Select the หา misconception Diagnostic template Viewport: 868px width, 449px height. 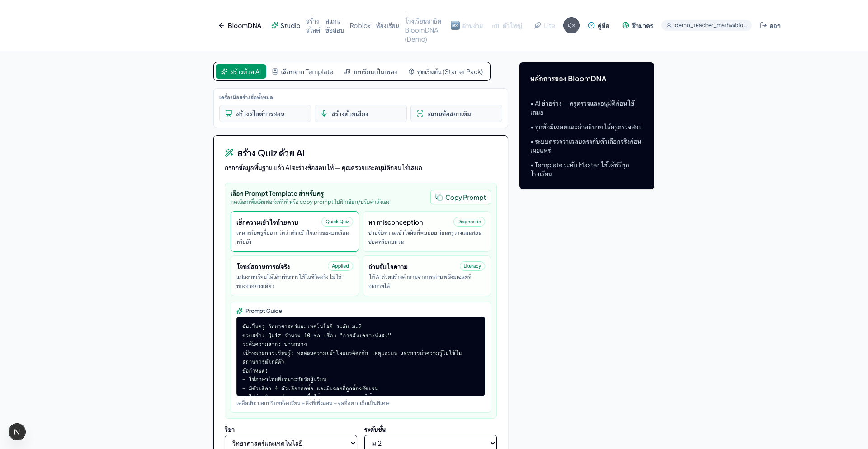pyautogui.click(x=427, y=232)
